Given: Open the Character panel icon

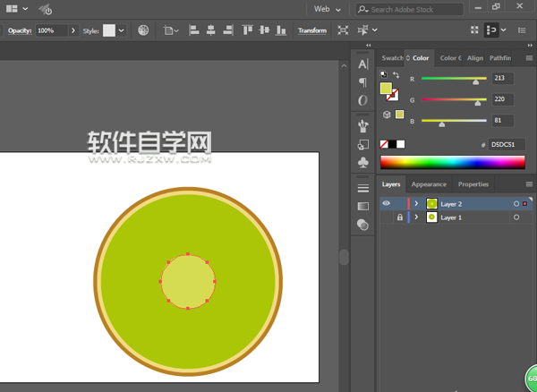Looking at the screenshot, I should 362,64.
